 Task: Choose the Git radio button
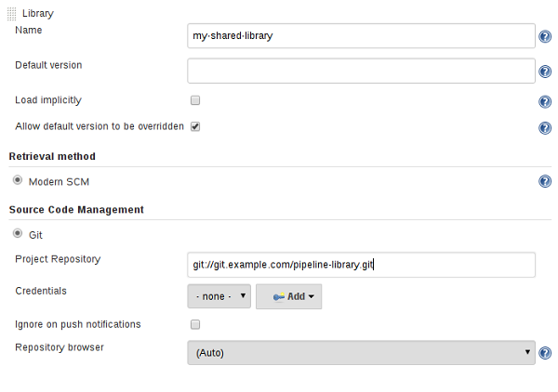(18, 235)
